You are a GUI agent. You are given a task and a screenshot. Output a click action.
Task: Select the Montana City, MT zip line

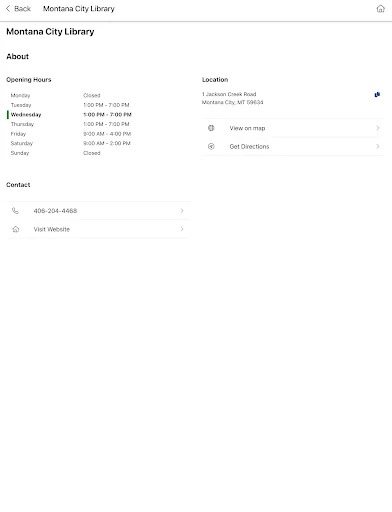coord(233,102)
